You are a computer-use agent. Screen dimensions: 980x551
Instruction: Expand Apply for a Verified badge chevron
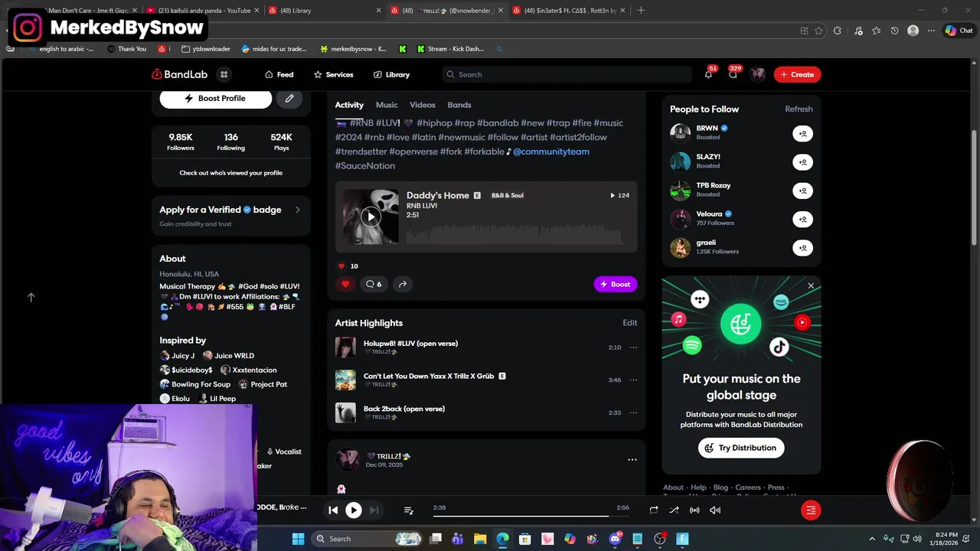(x=298, y=210)
